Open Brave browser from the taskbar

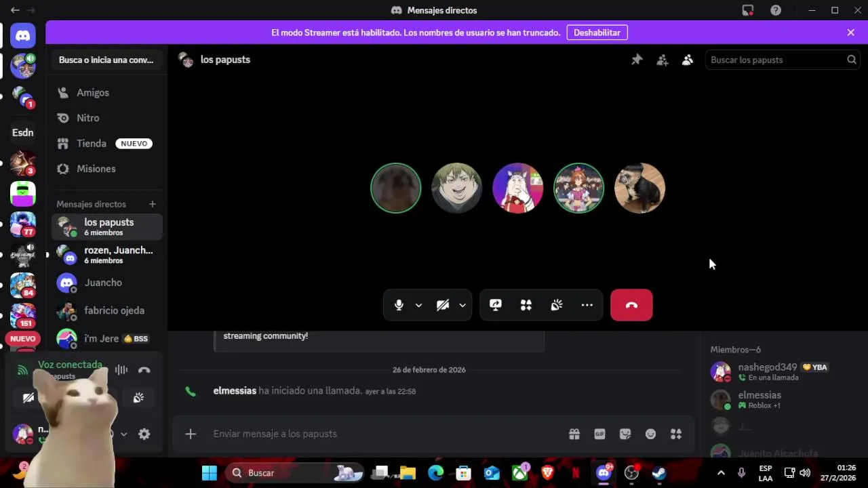(547, 473)
